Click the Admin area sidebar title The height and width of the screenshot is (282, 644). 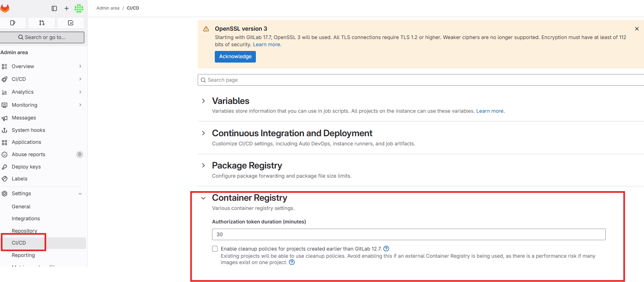coord(14,53)
